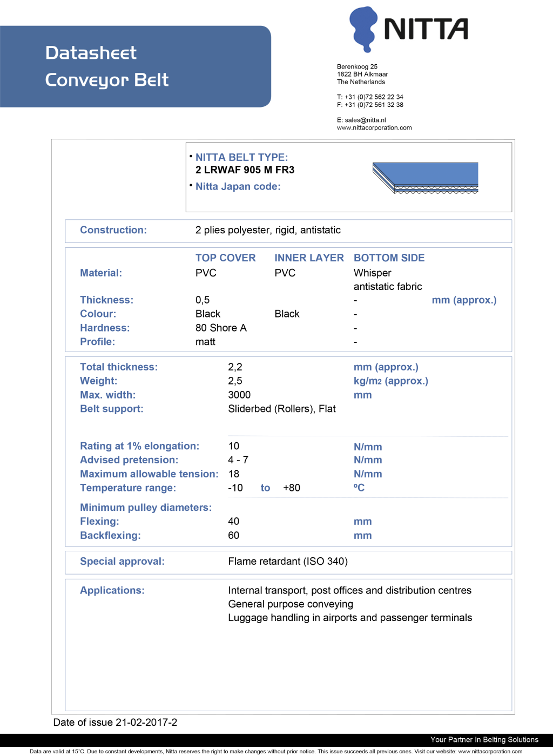Click the 'Temperature range:' label
This screenshot has width=553, height=756.
click(128, 488)
